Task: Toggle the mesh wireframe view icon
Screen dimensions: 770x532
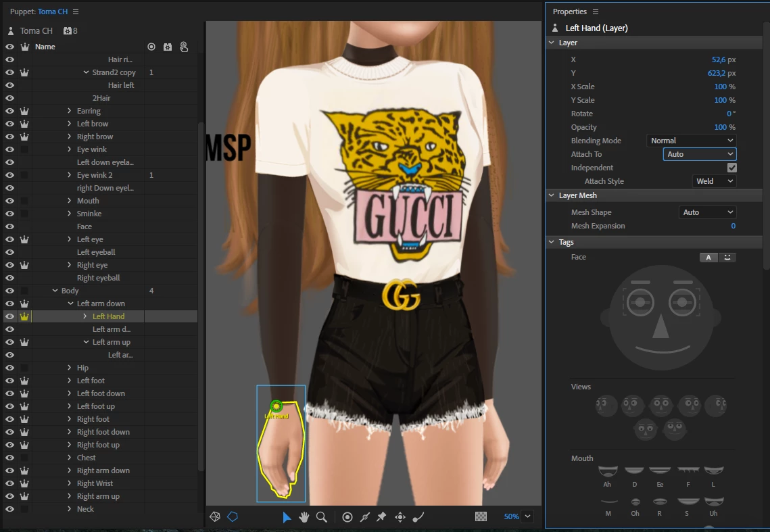Action: tap(214, 516)
